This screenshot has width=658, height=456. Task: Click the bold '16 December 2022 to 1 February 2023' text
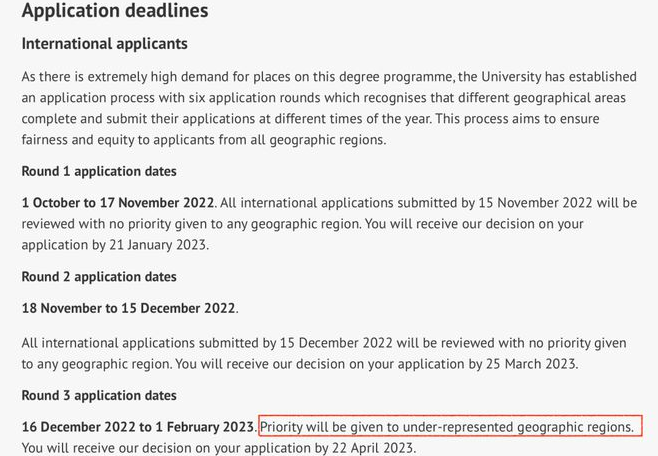point(138,427)
